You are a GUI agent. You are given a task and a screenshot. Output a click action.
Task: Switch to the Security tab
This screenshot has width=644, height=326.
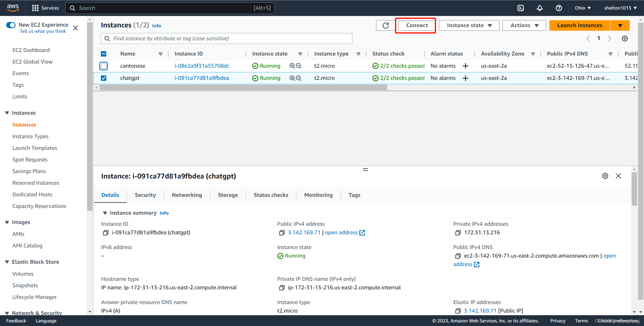click(145, 195)
